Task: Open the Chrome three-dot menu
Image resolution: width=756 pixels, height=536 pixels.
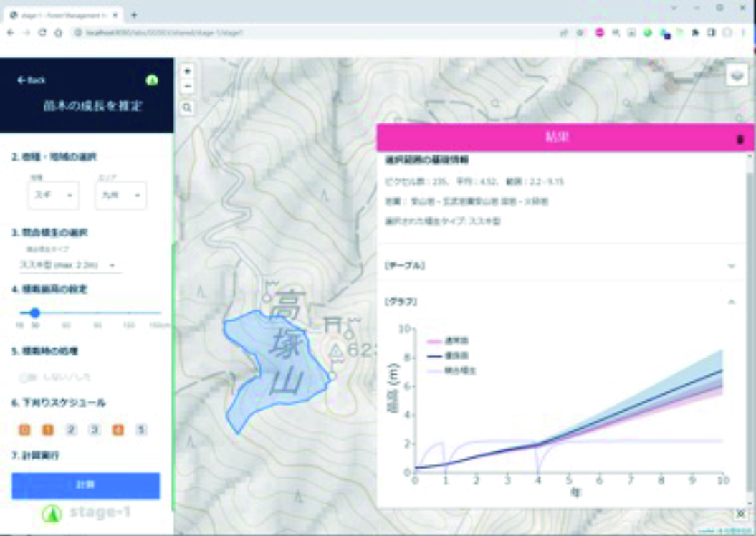Action: pyautogui.click(x=743, y=33)
